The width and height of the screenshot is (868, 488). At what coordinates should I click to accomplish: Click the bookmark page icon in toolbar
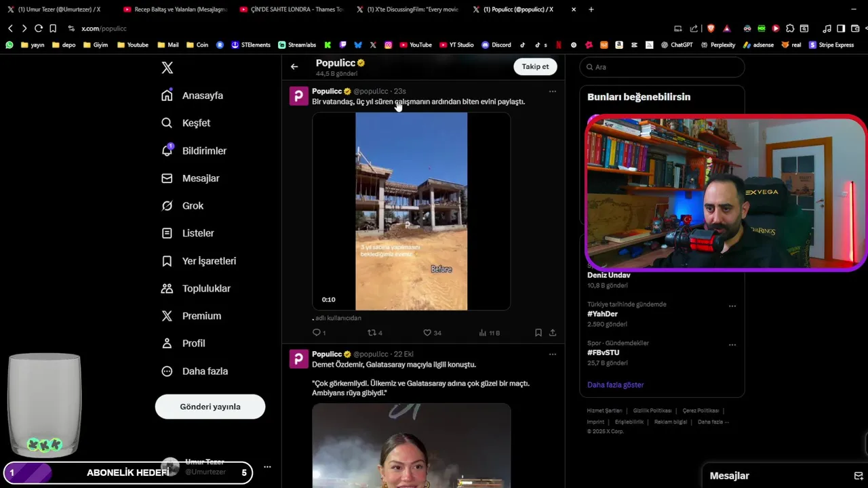click(x=53, y=28)
